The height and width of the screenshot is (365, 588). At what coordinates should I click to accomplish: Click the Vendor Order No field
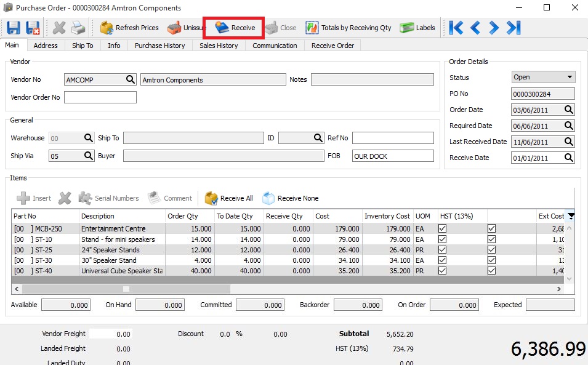point(100,97)
